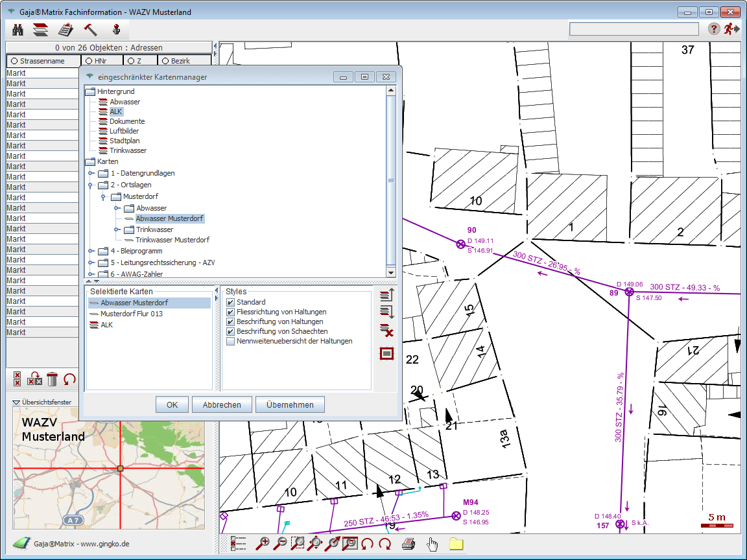Click the zoom out magnifier icon
This screenshot has height=560, width=747.
281,544
